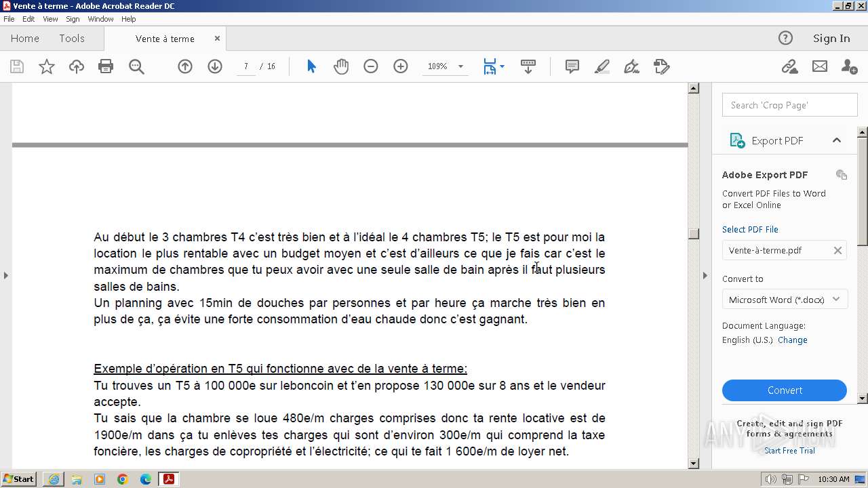Click the taskbar clock 10:30 AM
Viewport: 868px width, 488px height.
coord(833,479)
